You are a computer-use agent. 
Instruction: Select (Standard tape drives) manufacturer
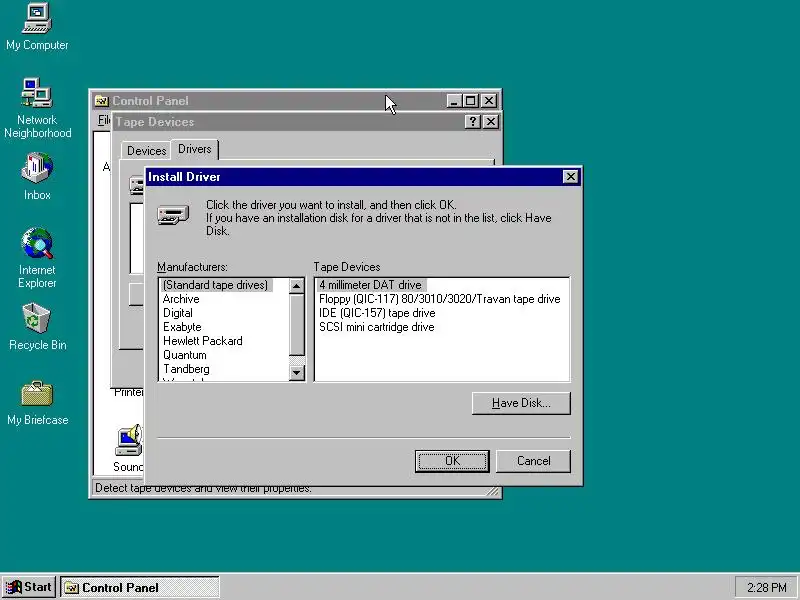[215, 285]
